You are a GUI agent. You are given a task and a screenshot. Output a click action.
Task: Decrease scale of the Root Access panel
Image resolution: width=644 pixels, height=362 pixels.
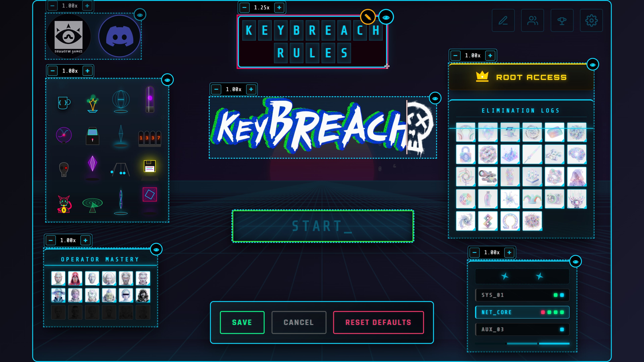[455, 55]
